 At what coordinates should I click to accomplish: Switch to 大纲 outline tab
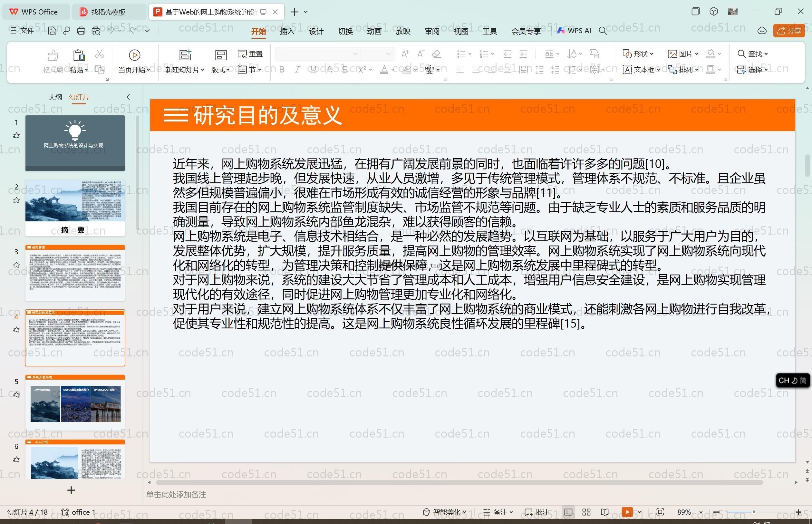click(x=55, y=97)
